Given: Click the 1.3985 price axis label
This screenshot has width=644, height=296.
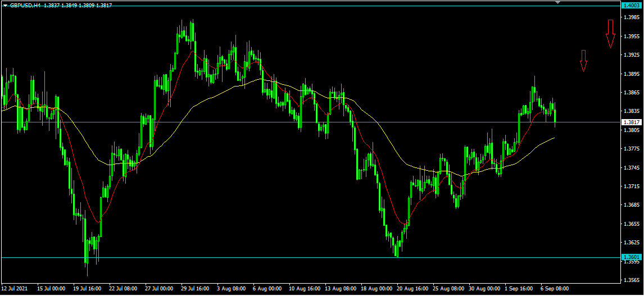Looking at the screenshot, I should pyautogui.click(x=632, y=17).
